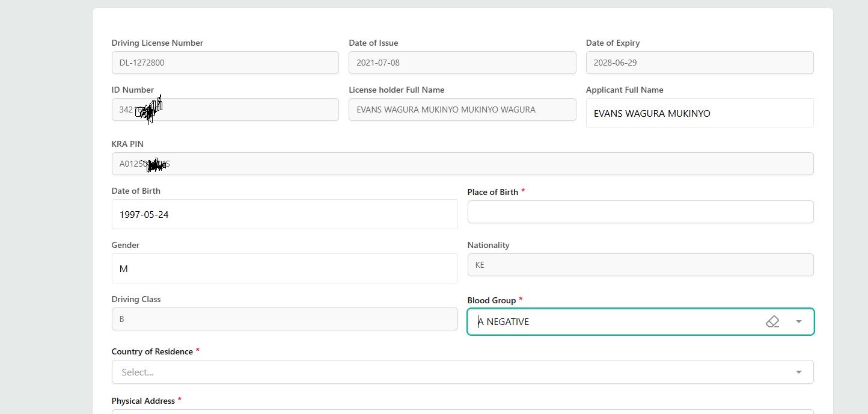Click the Country of Residence dropdown arrow
Viewport: 868px width, 414px height.
799,372
